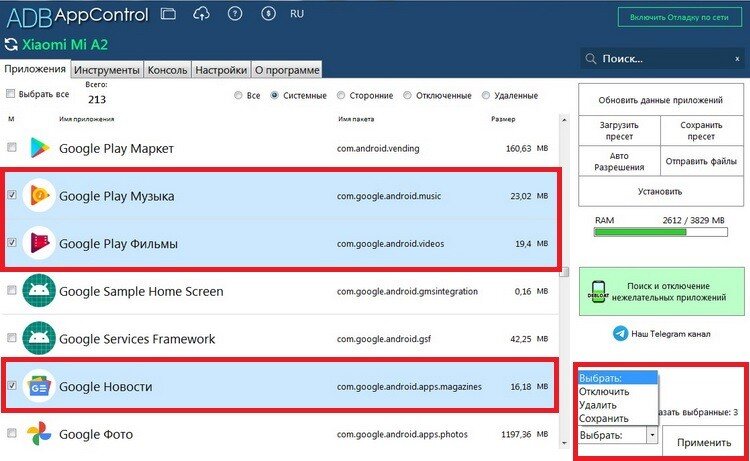
Task: Open the folder icon in header
Action: tap(168, 14)
